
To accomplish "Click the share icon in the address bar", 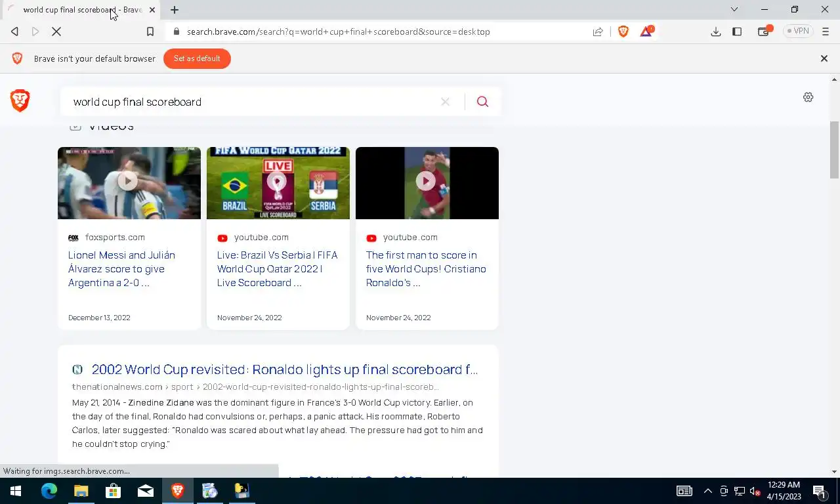I will point(598,31).
